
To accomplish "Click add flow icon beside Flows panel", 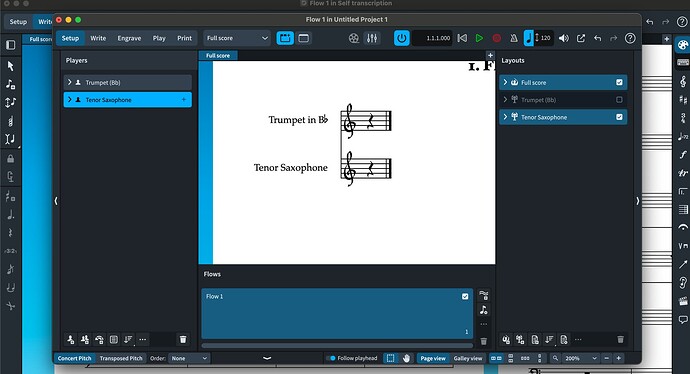I will click(x=484, y=295).
